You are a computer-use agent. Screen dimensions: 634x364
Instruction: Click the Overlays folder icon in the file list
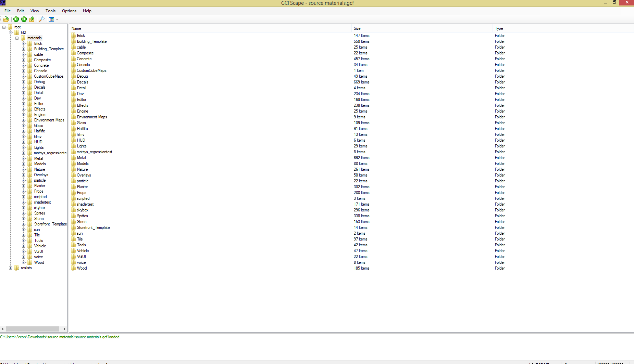tap(74, 175)
